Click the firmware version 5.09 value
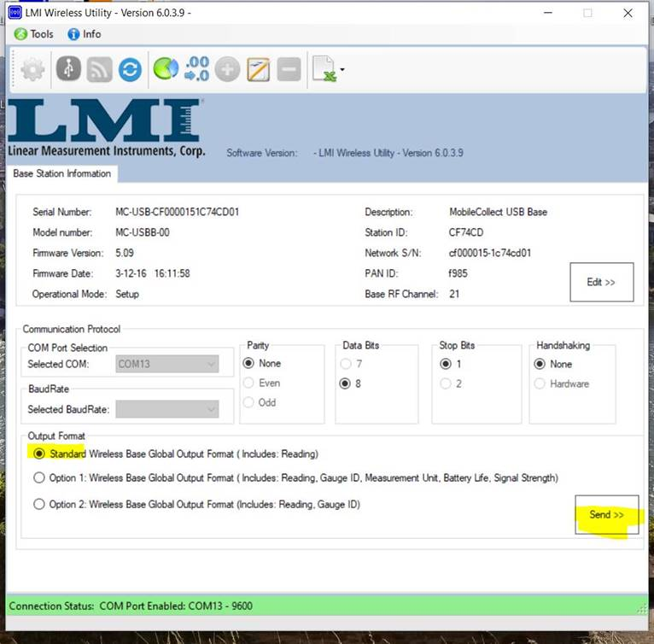This screenshot has width=654, height=644. [125, 253]
